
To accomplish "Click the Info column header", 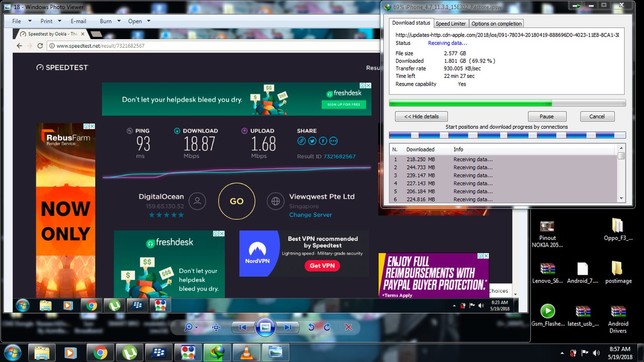I will click(458, 149).
